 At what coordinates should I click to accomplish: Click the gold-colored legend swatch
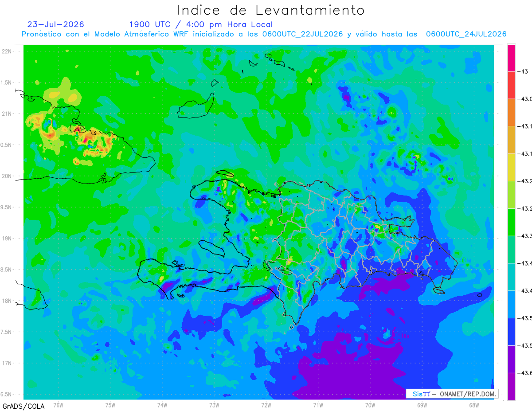(x=511, y=140)
